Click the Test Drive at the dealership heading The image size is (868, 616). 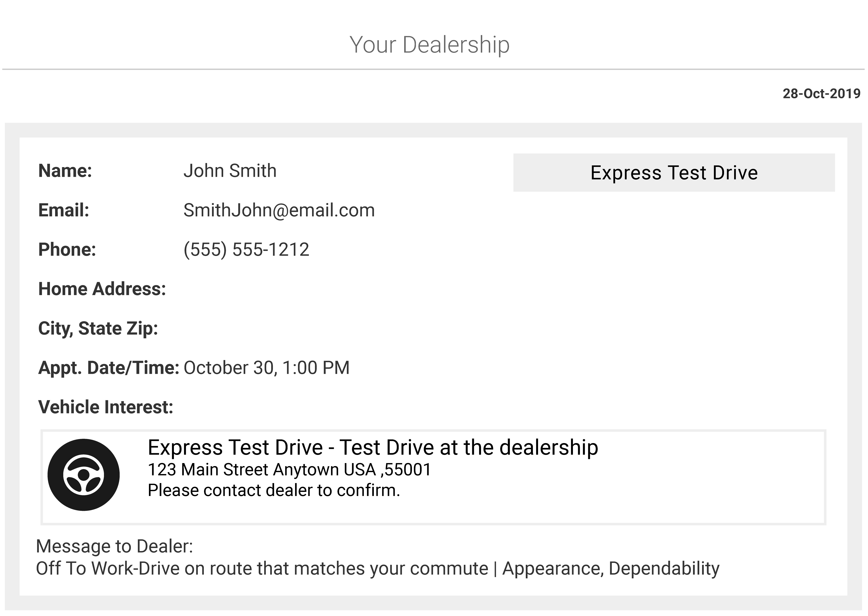click(x=373, y=447)
